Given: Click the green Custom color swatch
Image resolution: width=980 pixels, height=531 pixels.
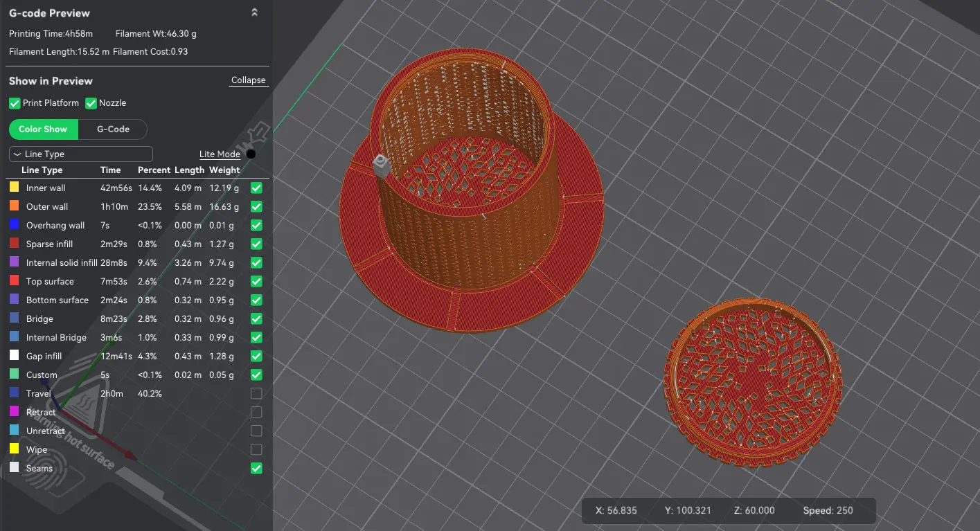Looking at the screenshot, I should pos(14,375).
